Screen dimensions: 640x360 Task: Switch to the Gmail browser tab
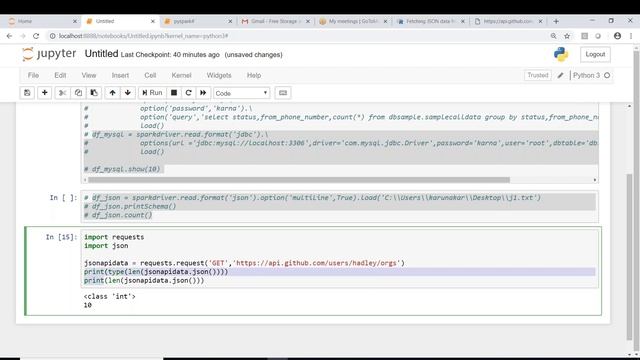(x=276, y=21)
